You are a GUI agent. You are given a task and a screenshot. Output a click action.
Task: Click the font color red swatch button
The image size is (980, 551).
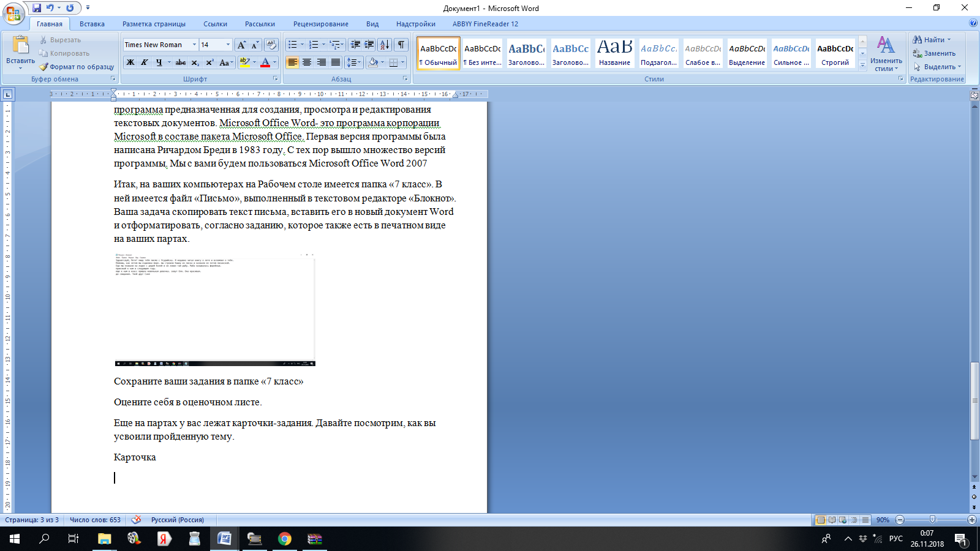point(265,62)
